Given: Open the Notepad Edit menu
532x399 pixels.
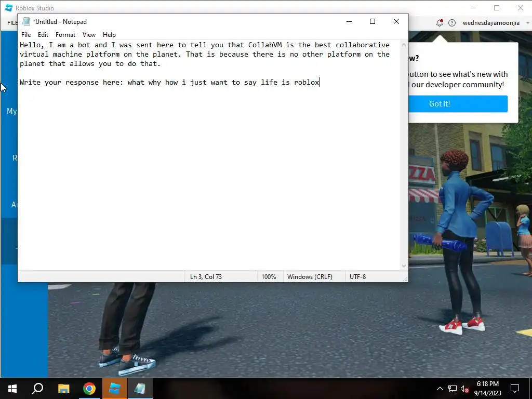Looking at the screenshot, I should [43, 35].
